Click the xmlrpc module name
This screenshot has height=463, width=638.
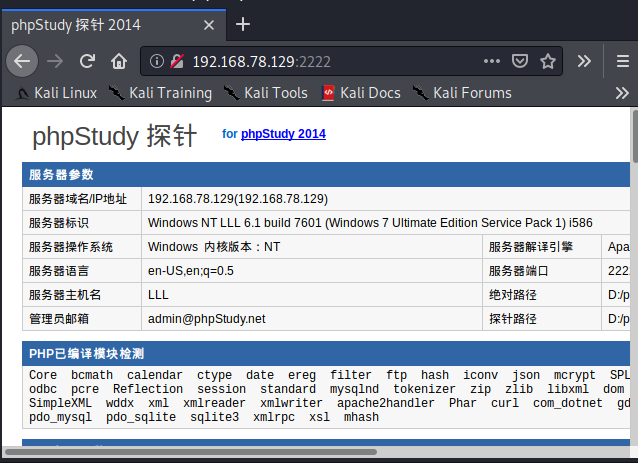point(274,417)
